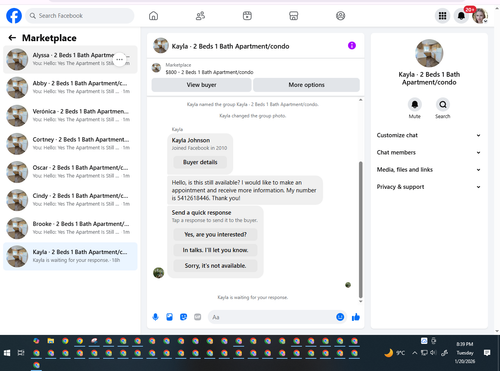The image size is (500, 371).
Task: Open the Friends icon in top navigation
Action: [200, 16]
